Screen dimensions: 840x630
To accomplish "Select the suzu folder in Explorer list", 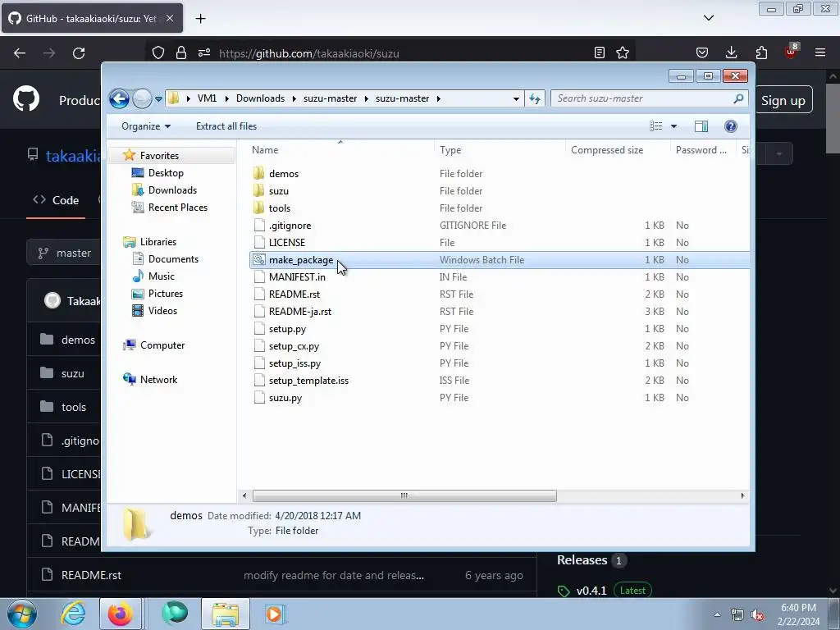I will pos(279,190).
